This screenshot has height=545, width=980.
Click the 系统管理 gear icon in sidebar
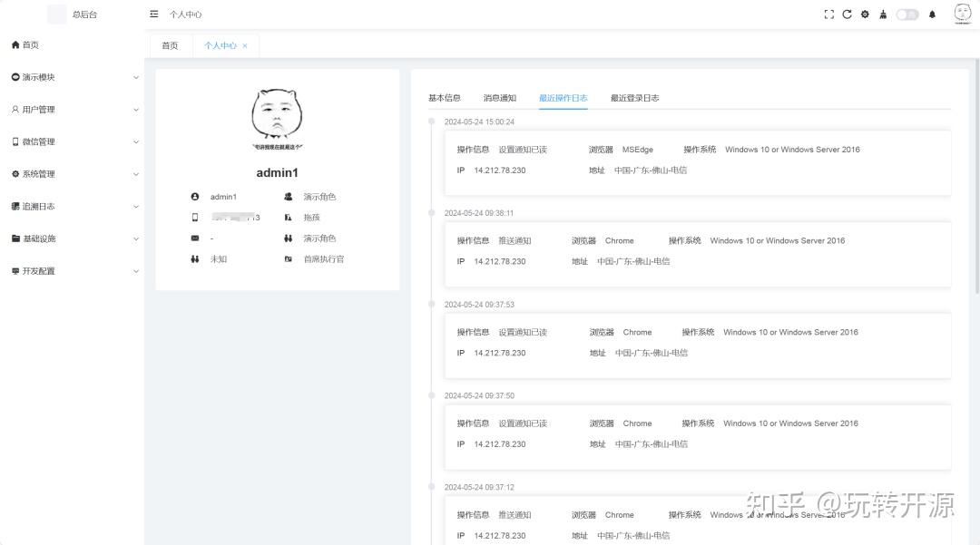pyautogui.click(x=15, y=173)
